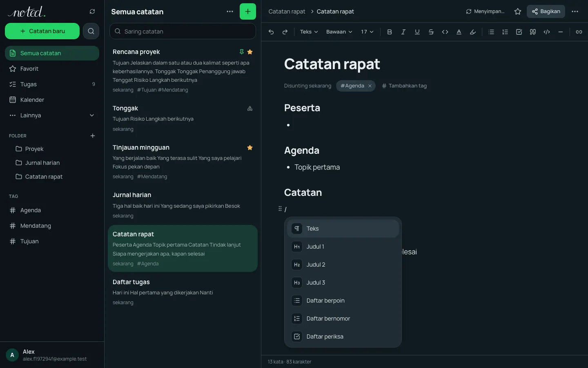588x368 pixels.
Task: Click the Bagikan share button
Action: pyautogui.click(x=546, y=11)
